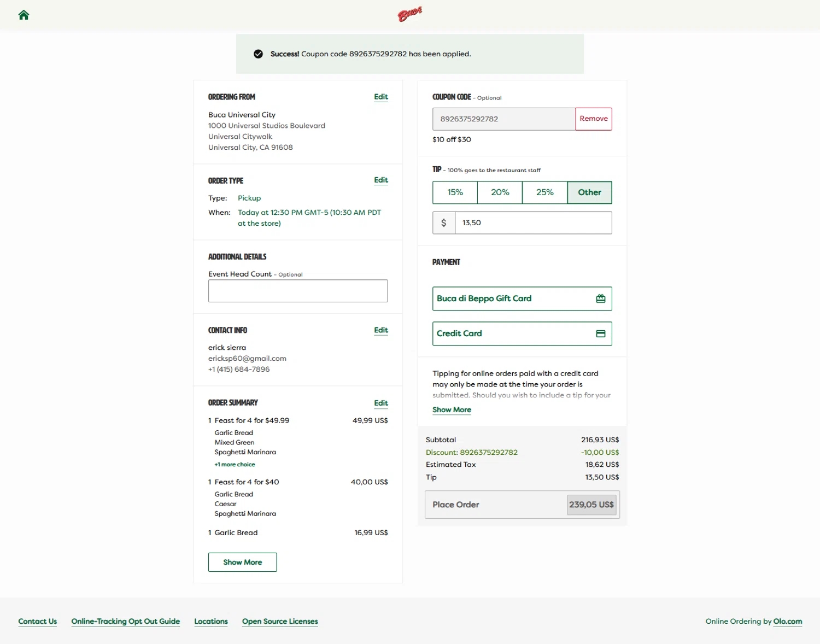
Task: Click the home icon in header
Action: (x=24, y=15)
